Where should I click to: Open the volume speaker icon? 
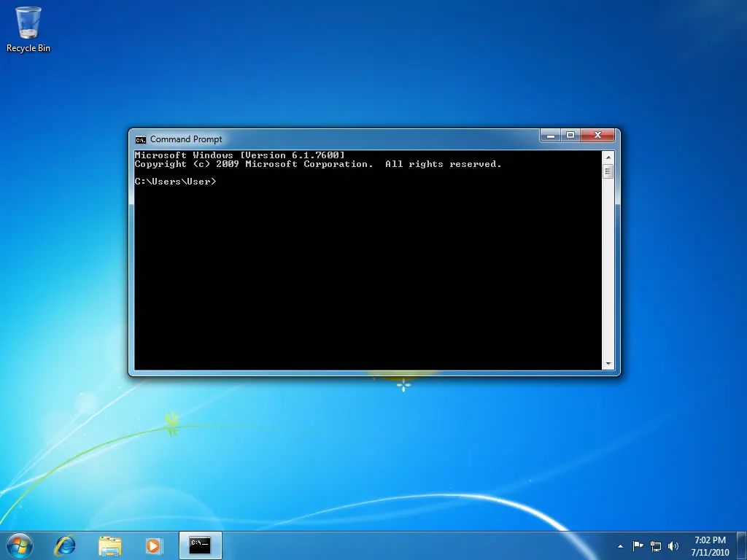click(x=673, y=545)
